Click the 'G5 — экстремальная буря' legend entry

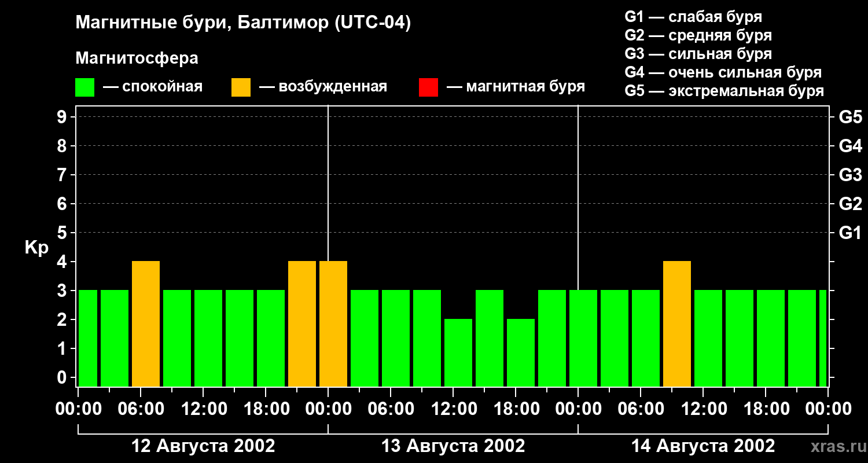coord(724,91)
